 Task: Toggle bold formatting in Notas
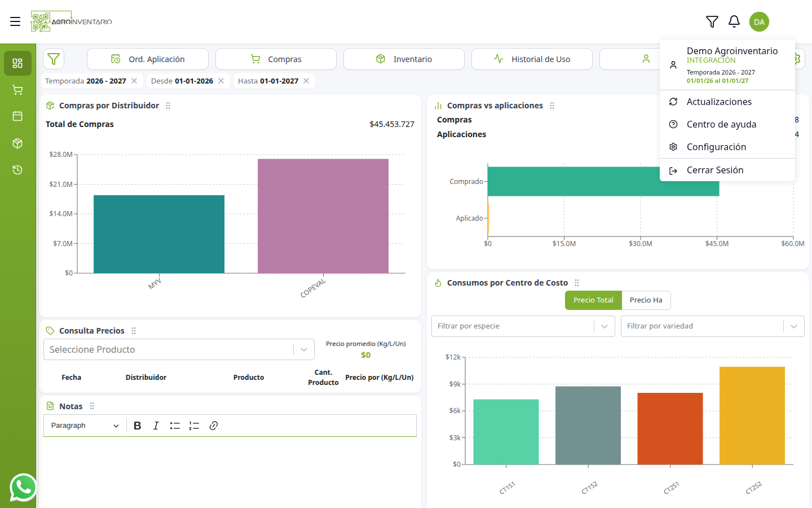[137, 426]
